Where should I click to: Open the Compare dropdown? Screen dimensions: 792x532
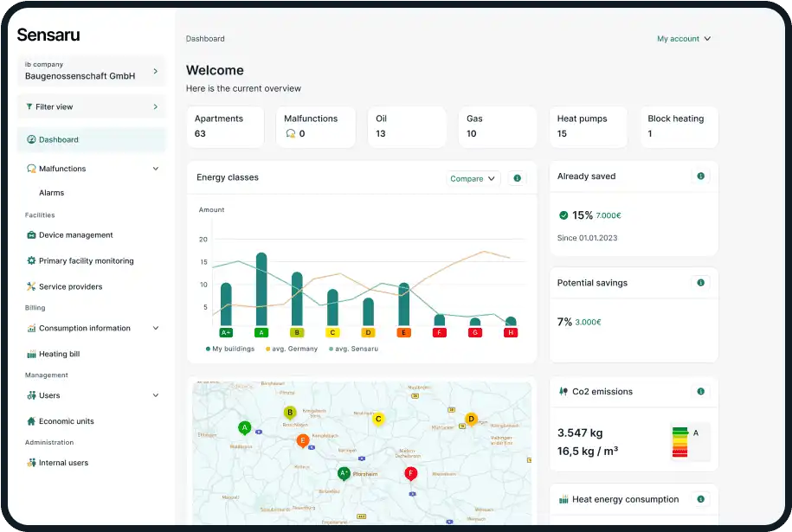[x=473, y=179]
